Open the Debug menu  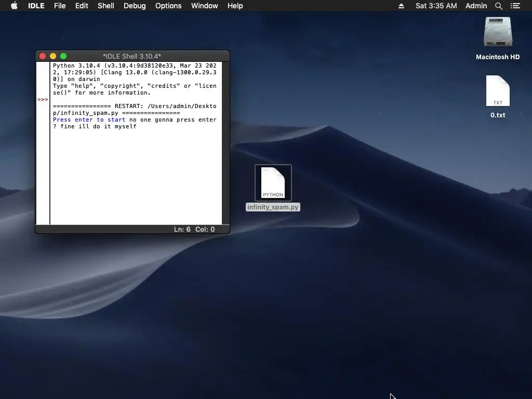click(x=135, y=6)
